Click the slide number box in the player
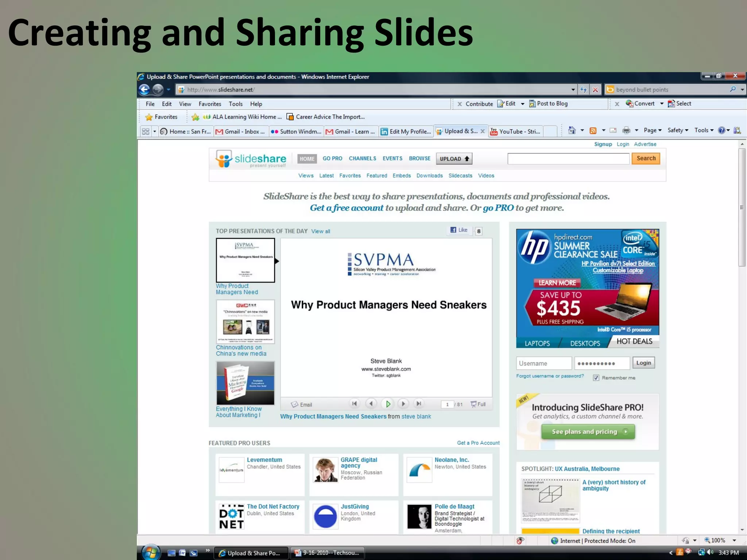Screen dimensions: 747x560 (x=447, y=404)
